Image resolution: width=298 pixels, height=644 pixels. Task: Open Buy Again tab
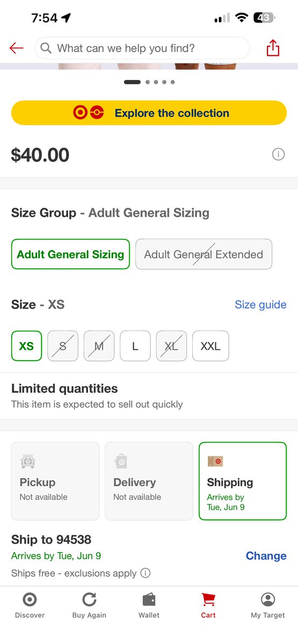tap(89, 605)
